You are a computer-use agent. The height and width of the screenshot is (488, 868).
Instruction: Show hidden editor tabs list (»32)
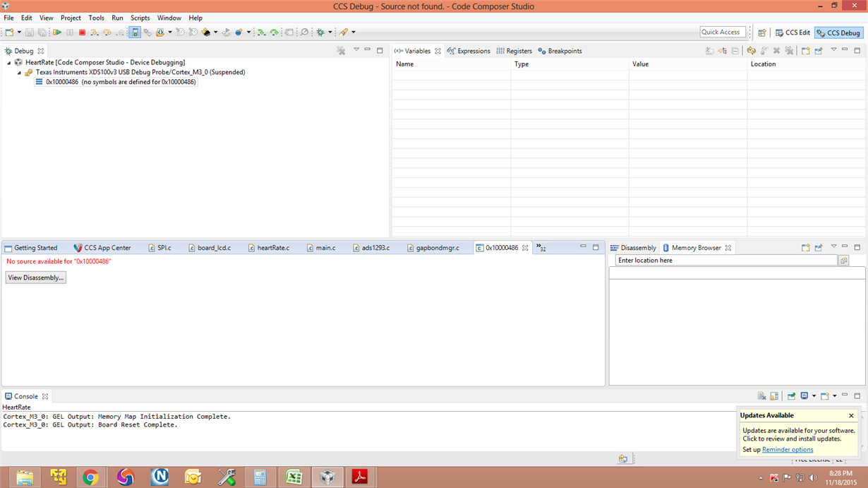pyautogui.click(x=541, y=248)
